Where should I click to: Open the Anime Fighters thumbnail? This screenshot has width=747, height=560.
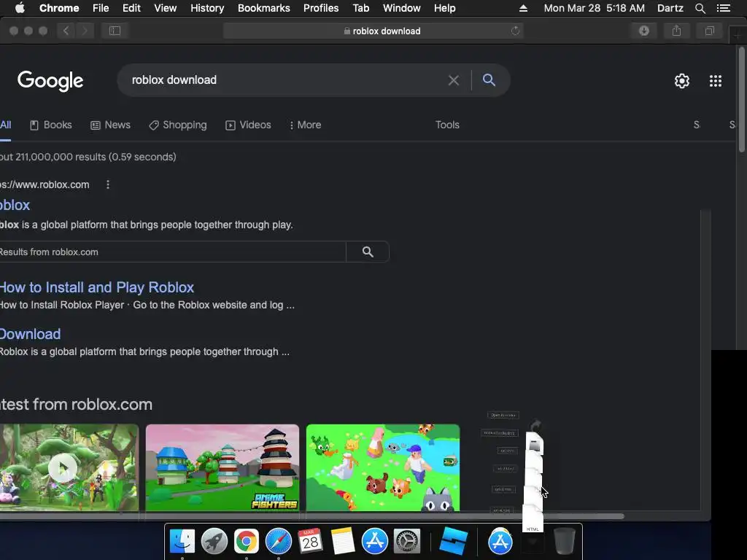(222, 467)
